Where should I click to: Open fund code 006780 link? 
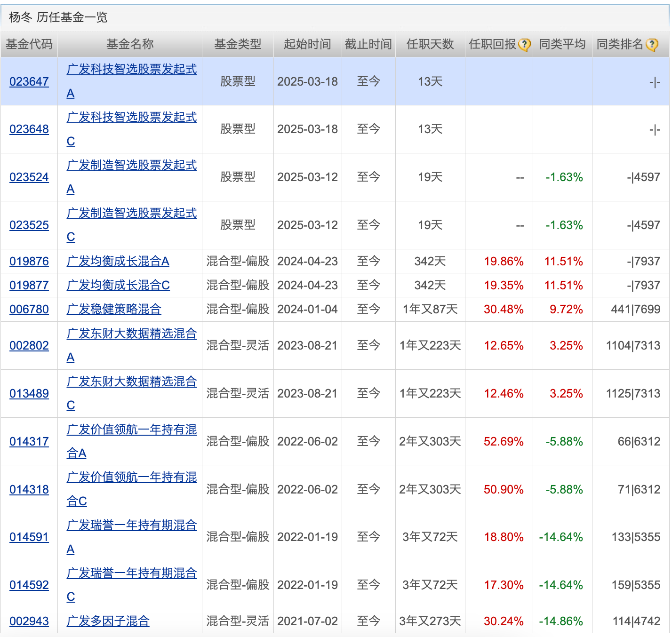29,309
